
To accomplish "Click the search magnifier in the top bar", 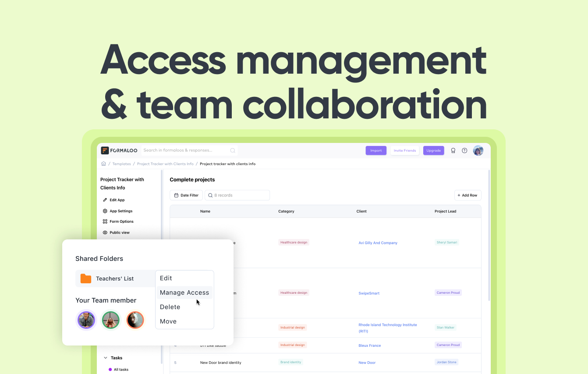I will click(233, 150).
